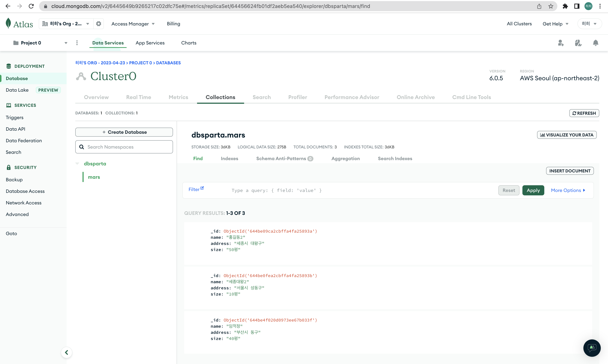This screenshot has width=608, height=364.
Task: Open the Project 0 selector dropdown
Action: coord(40,43)
